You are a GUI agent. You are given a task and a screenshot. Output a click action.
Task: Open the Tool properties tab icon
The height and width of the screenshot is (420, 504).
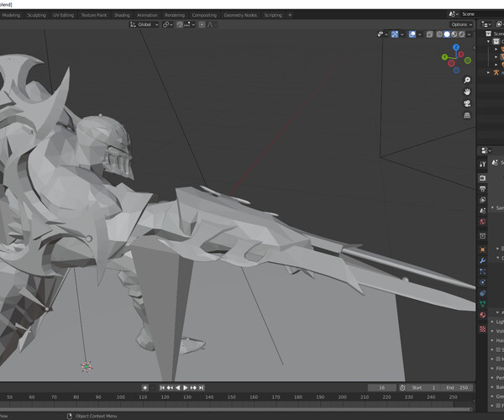[483, 165]
